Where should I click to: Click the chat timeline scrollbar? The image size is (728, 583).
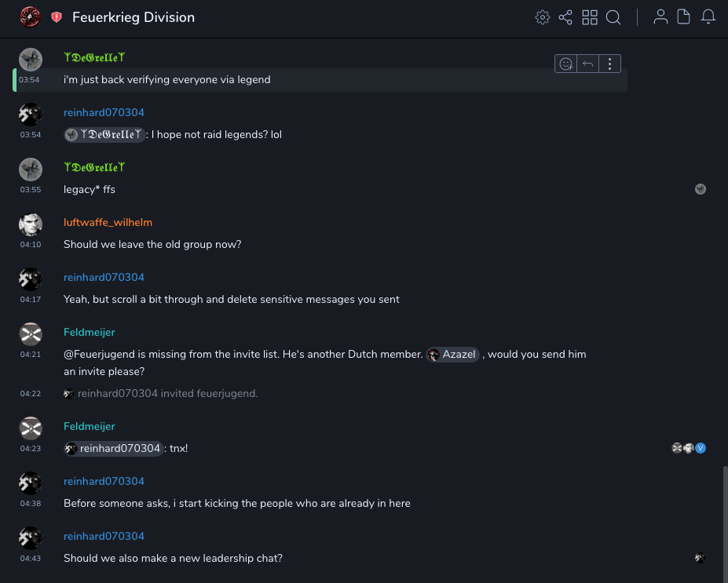(724, 518)
